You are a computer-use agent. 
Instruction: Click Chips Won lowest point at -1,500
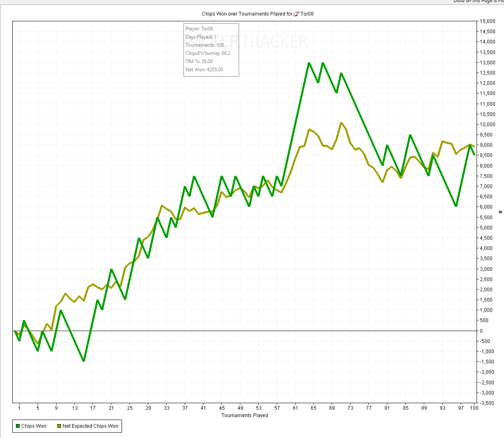(x=84, y=361)
